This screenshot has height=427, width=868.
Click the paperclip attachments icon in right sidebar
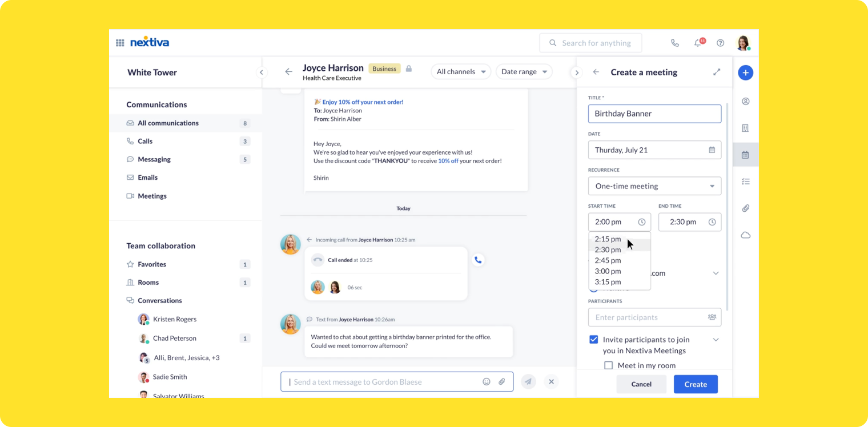point(745,208)
